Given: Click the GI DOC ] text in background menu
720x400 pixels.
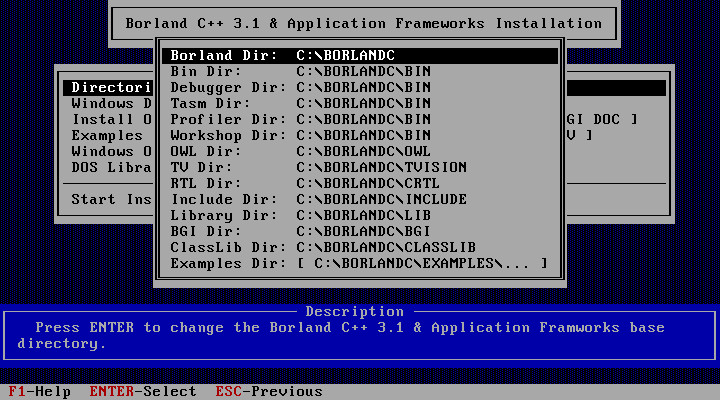Looking at the screenshot, I should pos(602,120).
